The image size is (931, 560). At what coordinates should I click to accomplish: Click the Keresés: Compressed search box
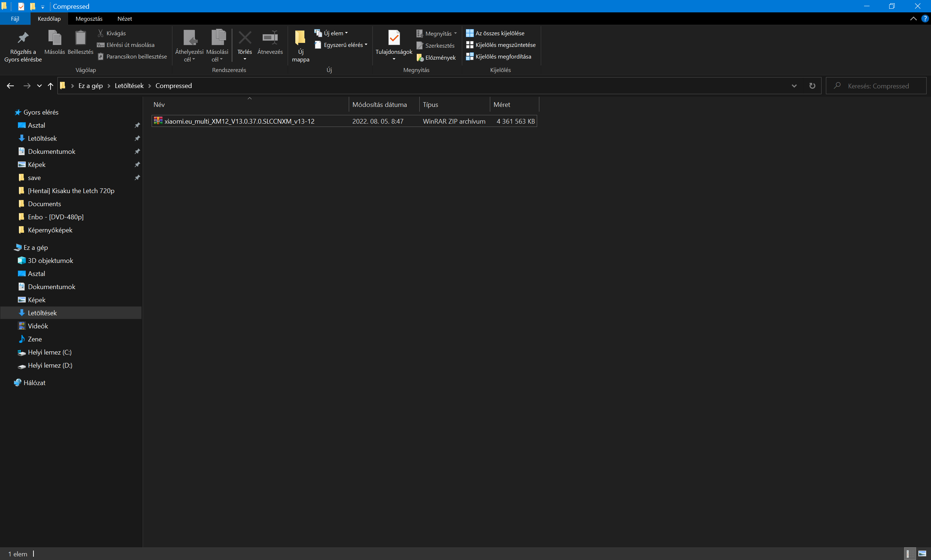pos(876,86)
